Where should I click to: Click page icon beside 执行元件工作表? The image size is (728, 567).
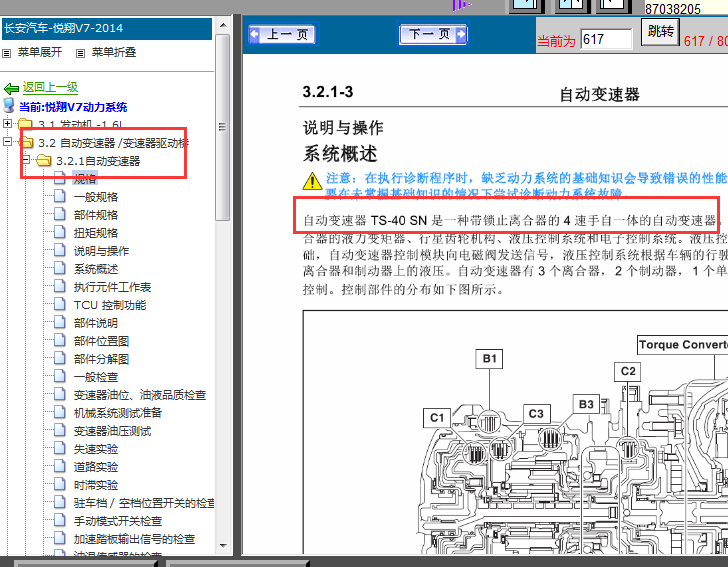coord(60,286)
